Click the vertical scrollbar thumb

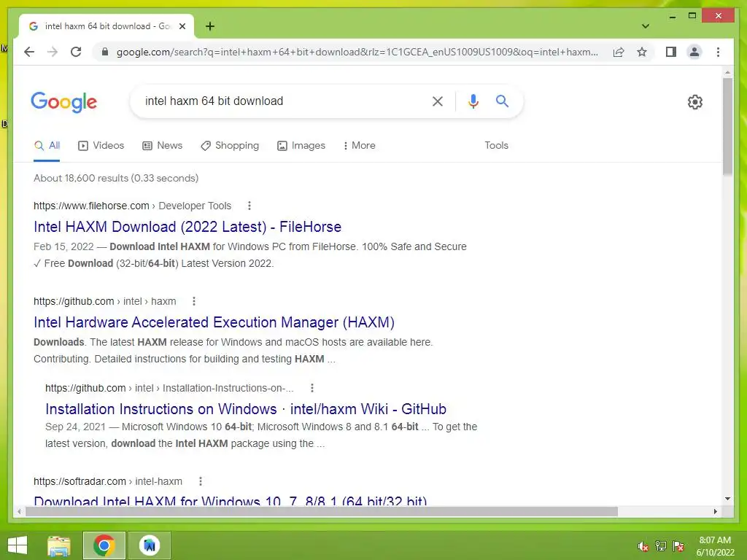(x=727, y=126)
